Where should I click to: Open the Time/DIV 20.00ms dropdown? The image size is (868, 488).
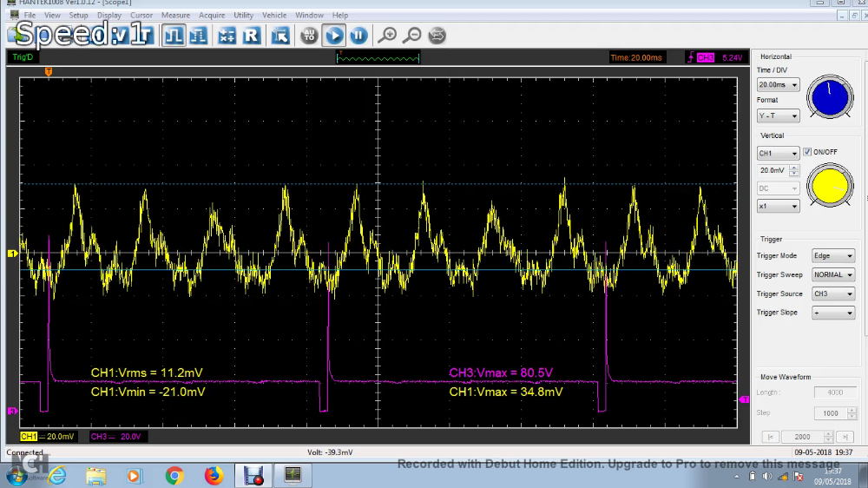coord(778,85)
